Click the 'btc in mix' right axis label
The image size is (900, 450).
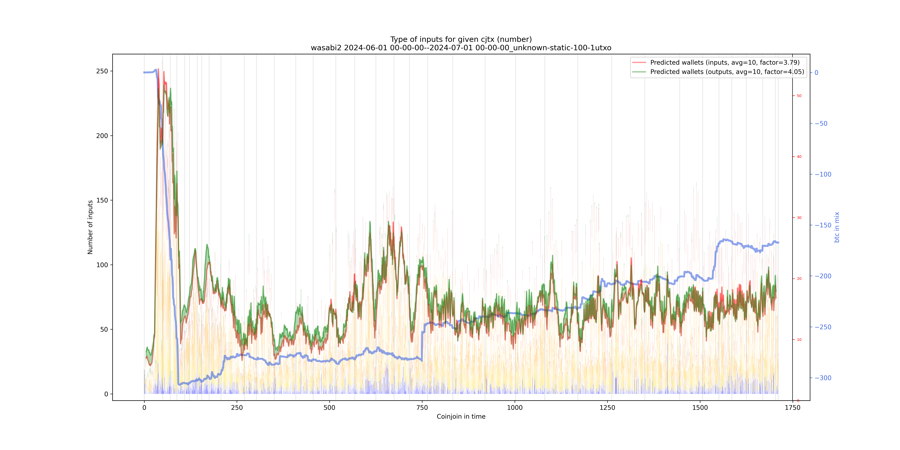pos(837,227)
